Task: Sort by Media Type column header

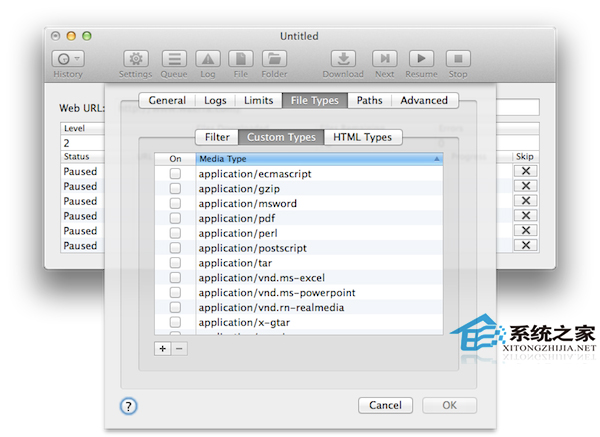Action: [x=320, y=159]
